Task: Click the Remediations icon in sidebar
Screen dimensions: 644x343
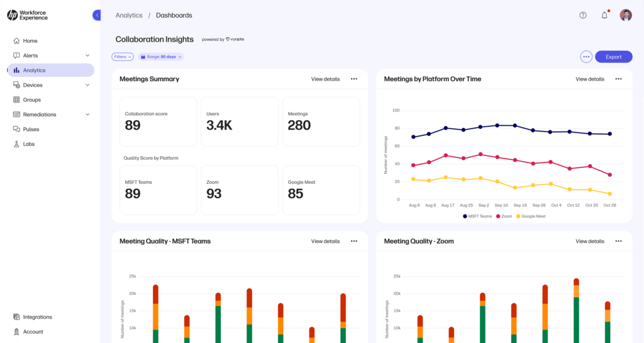Action: coord(16,115)
